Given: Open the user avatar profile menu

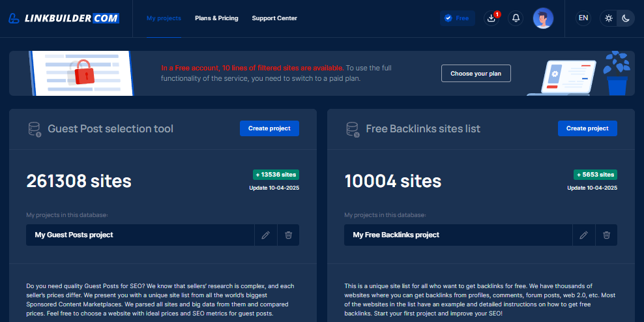Looking at the screenshot, I should (x=543, y=18).
